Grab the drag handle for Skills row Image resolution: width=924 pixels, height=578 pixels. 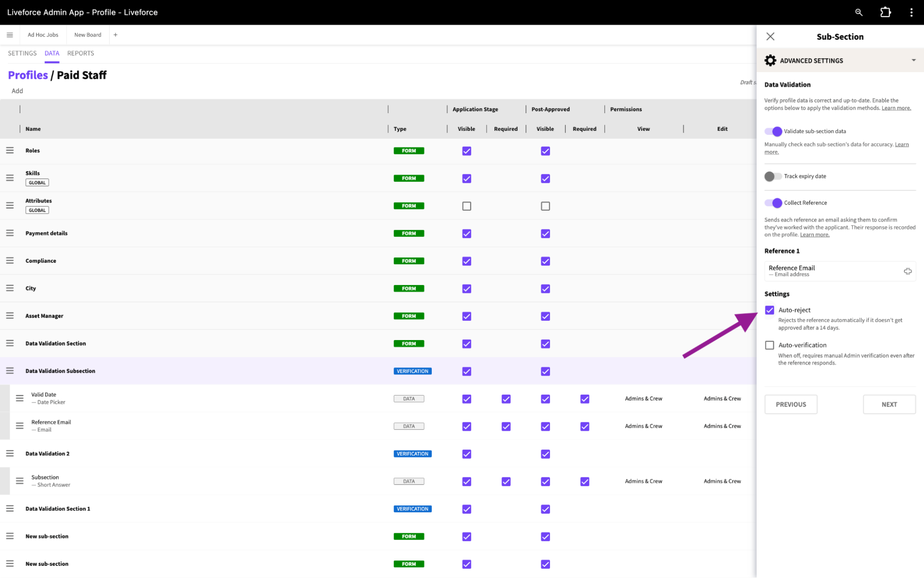point(10,178)
